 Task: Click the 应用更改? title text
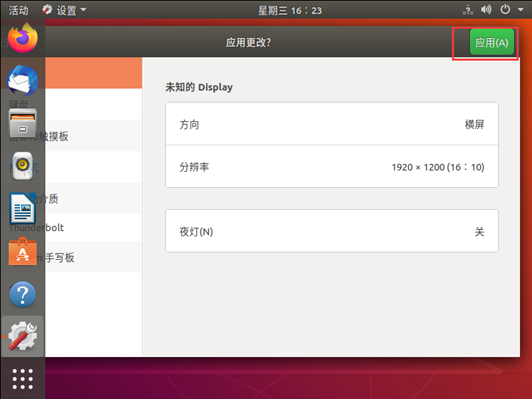tap(248, 42)
